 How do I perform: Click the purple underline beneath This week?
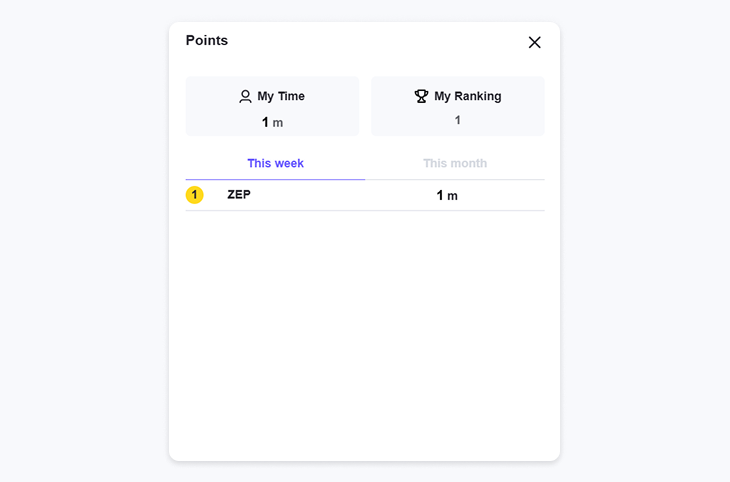click(x=275, y=180)
